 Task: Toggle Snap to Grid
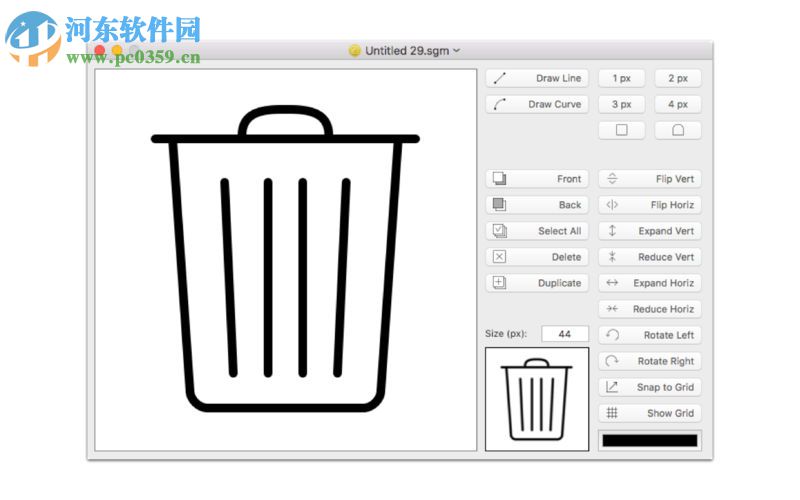pyautogui.click(x=649, y=387)
